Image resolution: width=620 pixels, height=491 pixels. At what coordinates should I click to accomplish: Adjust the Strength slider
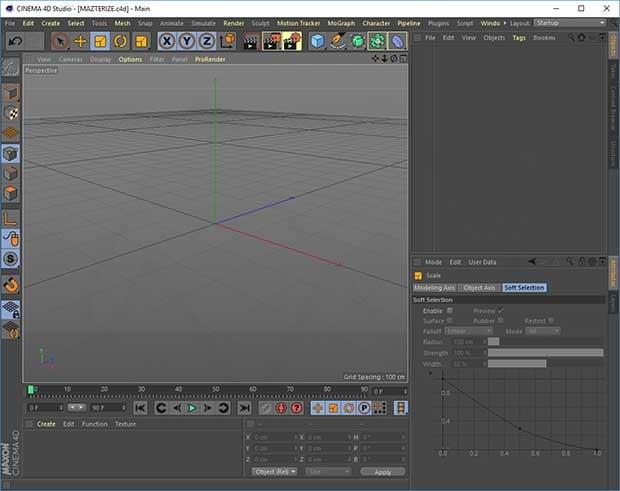coord(546,353)
